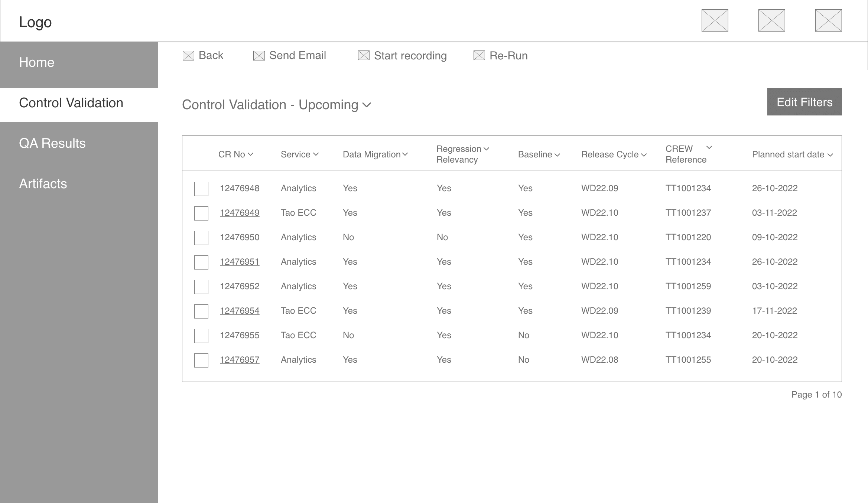Click the Back icon in toolbar

pos(188,56)
